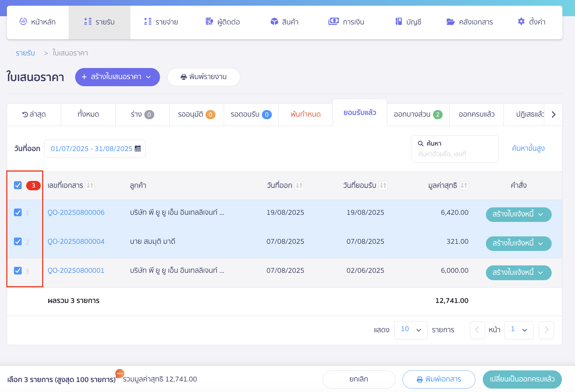
Task: Sort by document number column icon
Action: tap(90, 185)
